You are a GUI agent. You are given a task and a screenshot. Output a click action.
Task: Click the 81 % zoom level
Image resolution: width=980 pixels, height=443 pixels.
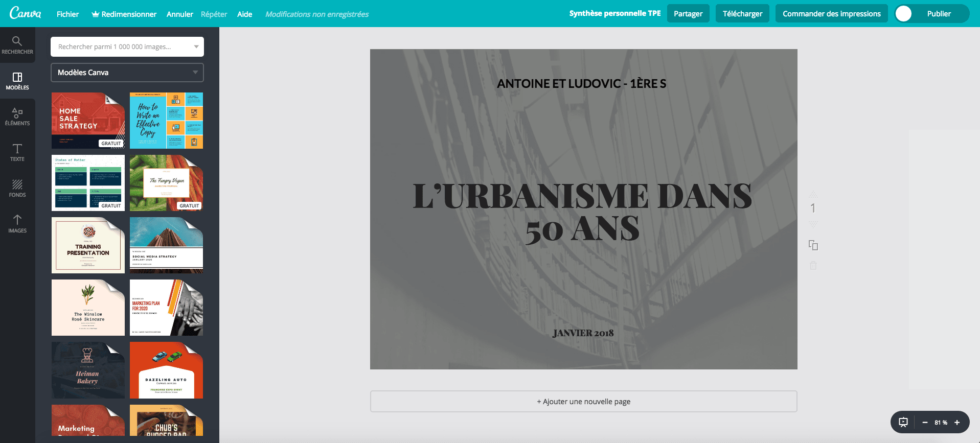tap(941, 423)
